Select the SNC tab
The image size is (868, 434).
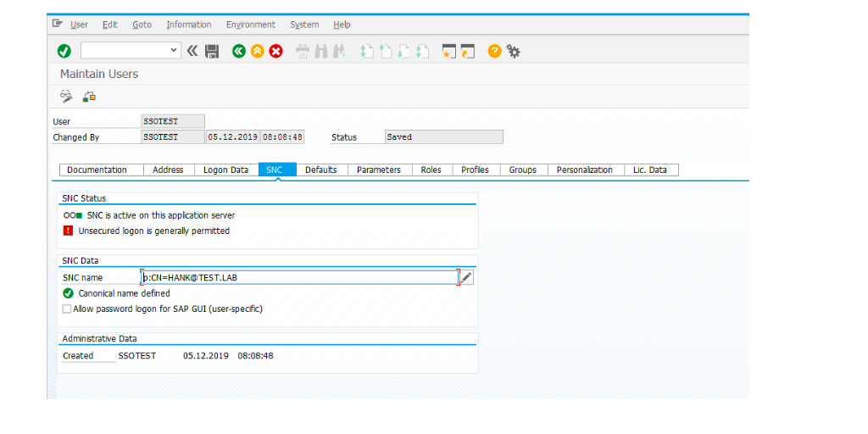[277, 170]
